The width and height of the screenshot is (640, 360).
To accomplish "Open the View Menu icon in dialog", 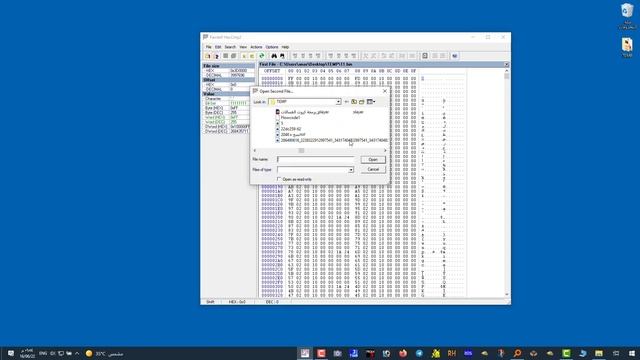I will (371, 102).
